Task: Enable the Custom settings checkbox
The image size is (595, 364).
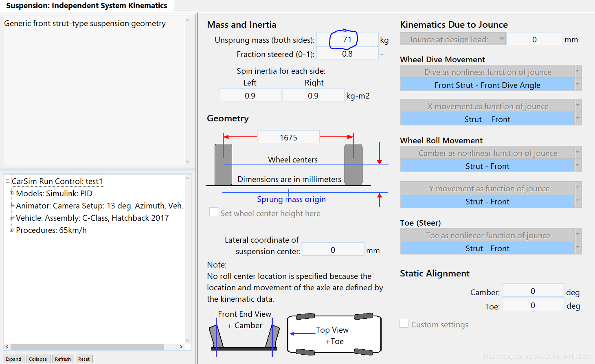Action: (x=404, y=323)
